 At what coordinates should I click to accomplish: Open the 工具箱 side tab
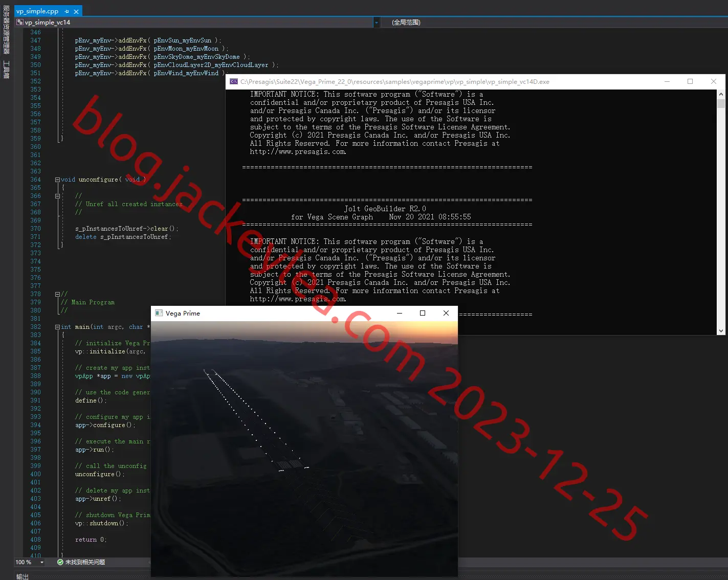click(x=6, y=70)
